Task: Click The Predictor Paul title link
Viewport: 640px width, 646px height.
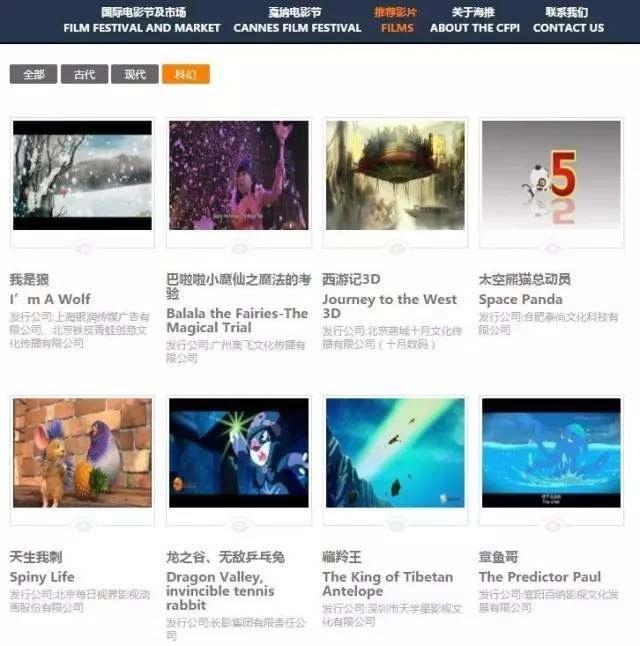Action: click(x=540, y=577)
